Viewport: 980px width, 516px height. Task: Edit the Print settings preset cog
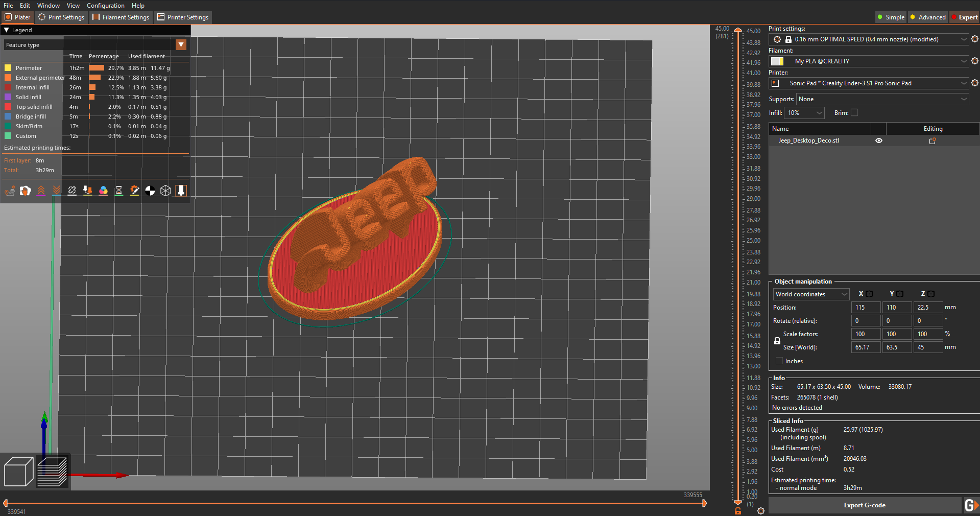974,39
